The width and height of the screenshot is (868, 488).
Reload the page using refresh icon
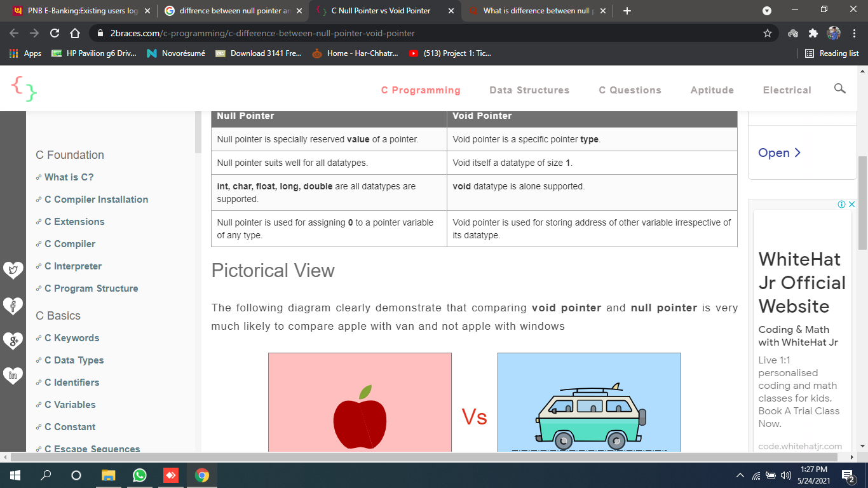click(x=55, y=33)
